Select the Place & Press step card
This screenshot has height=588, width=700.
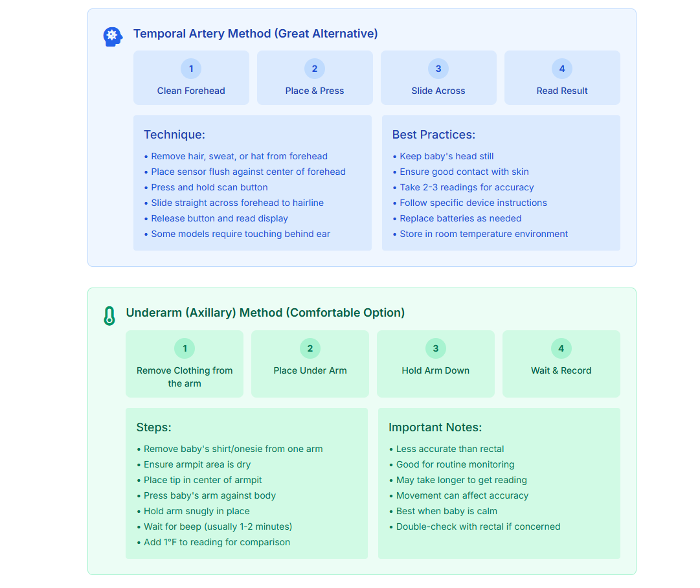(315, 78)
